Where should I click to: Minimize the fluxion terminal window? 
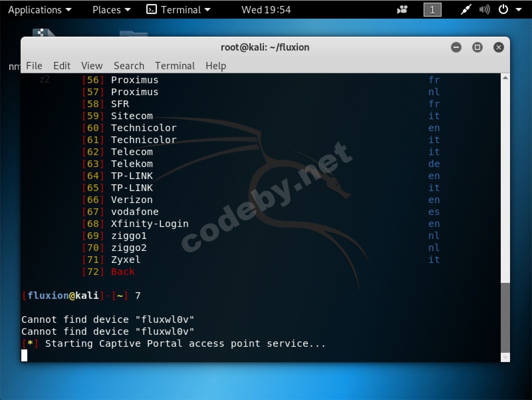click(x=456, y=47)
